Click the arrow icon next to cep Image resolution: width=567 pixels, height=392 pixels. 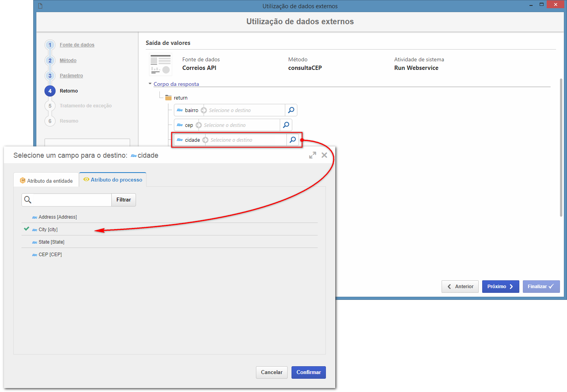199,125
